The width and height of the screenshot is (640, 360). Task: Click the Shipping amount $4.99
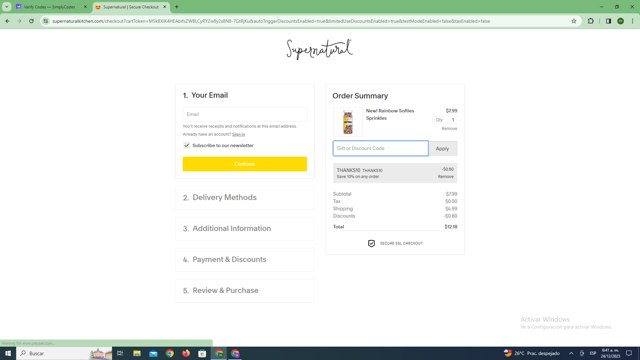[x=451, y=209]
